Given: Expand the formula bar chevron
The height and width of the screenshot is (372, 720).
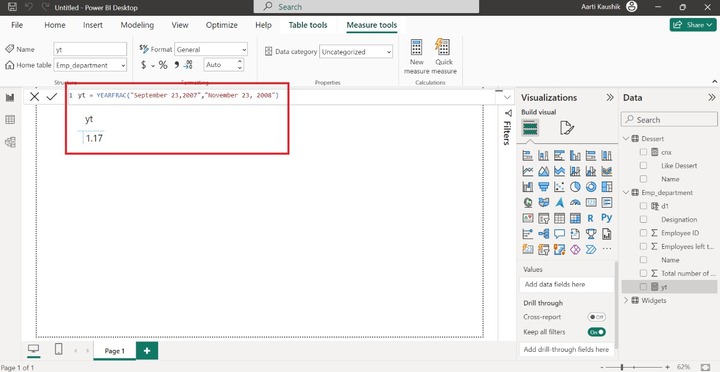Looking at the screenshot, I should click(x=507, y=97).
